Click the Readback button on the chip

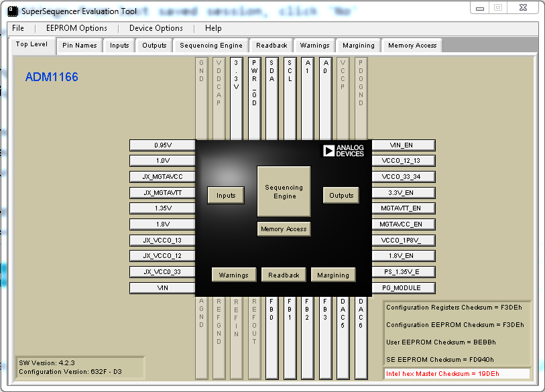click(x=284, y=275)
